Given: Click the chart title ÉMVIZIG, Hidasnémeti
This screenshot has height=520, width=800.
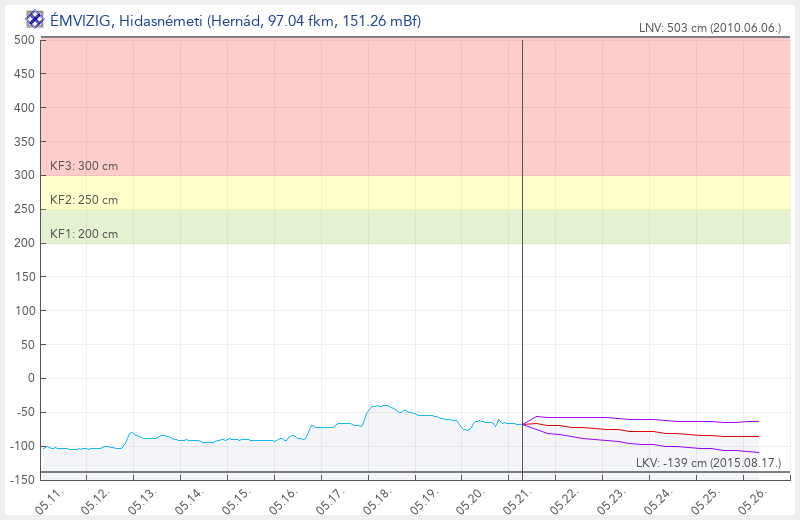Looking at the screenshot, I should pyautogui.click(x=235, y=20).
